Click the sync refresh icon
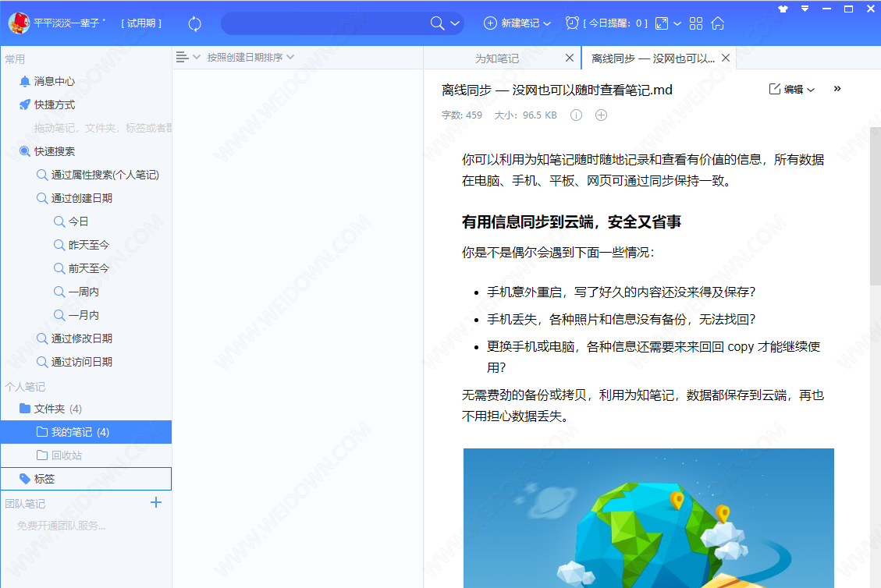Viewport: 881px width, 588px height. pos(194,23)
